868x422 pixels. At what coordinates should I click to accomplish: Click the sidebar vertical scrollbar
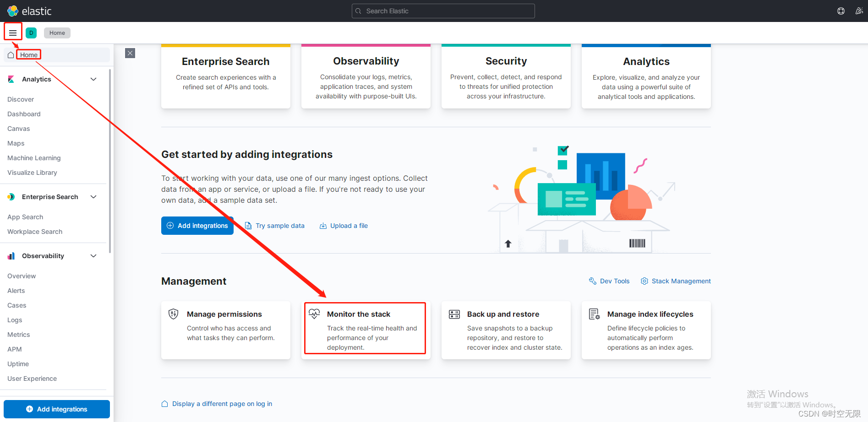click(x=110, y=160)
